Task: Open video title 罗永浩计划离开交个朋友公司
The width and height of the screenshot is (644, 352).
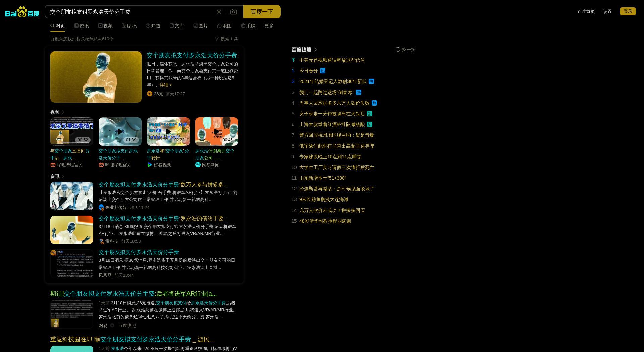Action: click(x=215, y=154)
